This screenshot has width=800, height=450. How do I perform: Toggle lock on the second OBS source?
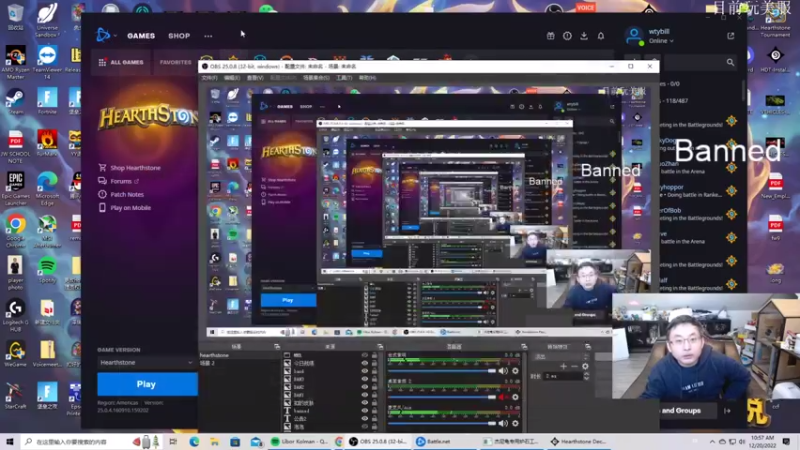pyautogui.click(x=374, y=363)
